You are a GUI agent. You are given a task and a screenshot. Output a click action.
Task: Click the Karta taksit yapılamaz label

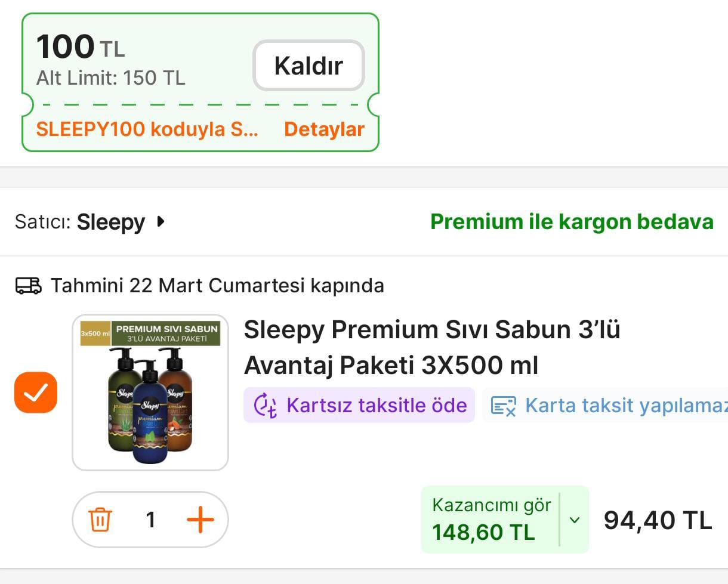click(625, 406)
